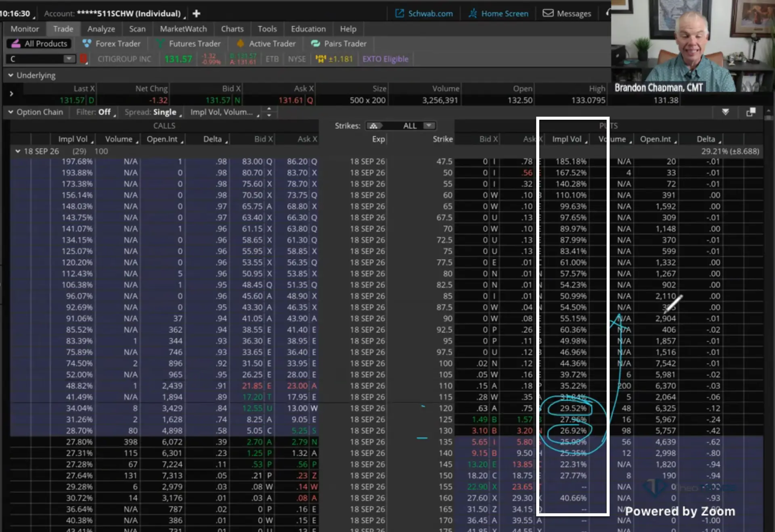Collapse the Underlying section
This screenshot has width=775, height=532.
click(11, 75)
